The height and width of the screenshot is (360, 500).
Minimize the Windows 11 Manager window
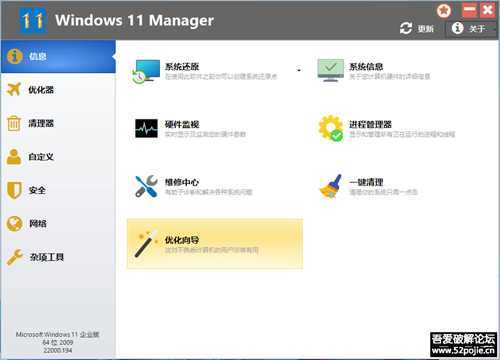click(469, 10)
